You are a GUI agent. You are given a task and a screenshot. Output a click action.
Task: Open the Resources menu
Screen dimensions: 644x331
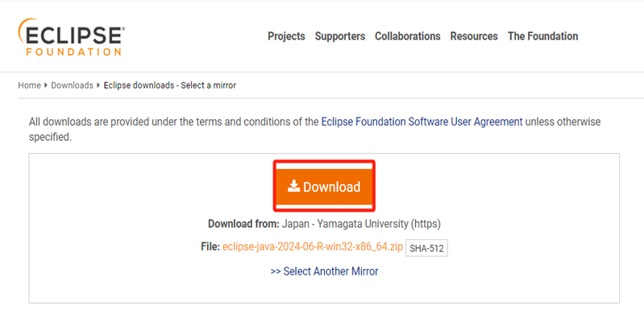[x=474, y=36]
